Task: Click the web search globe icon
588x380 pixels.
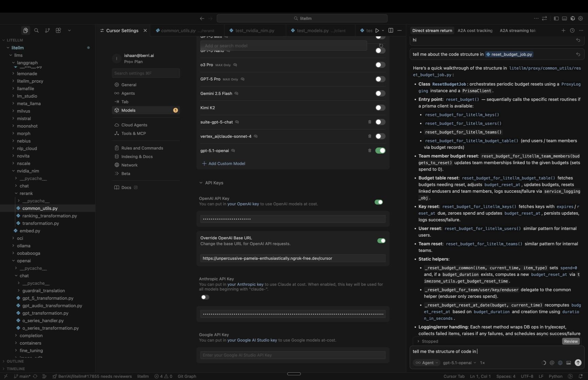Action: click(560, 363)
